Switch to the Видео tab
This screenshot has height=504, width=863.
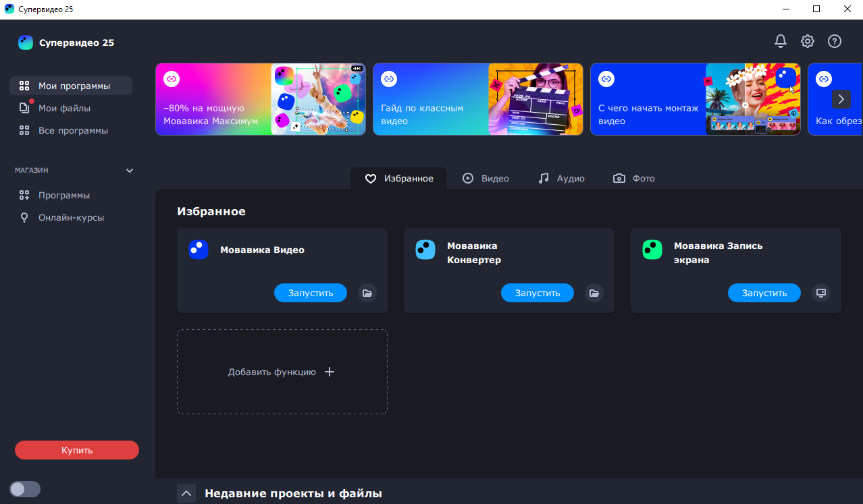[x=486, y=178]
